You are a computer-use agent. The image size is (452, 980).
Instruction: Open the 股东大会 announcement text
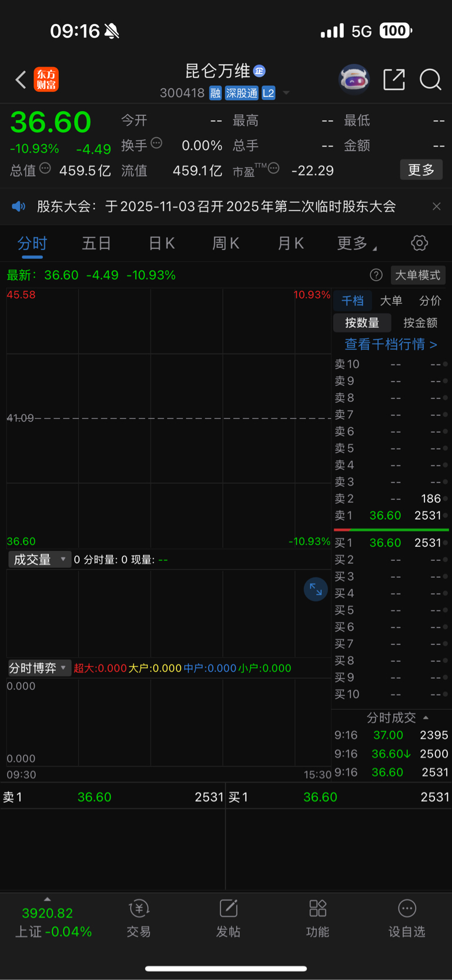coord(216,206)
